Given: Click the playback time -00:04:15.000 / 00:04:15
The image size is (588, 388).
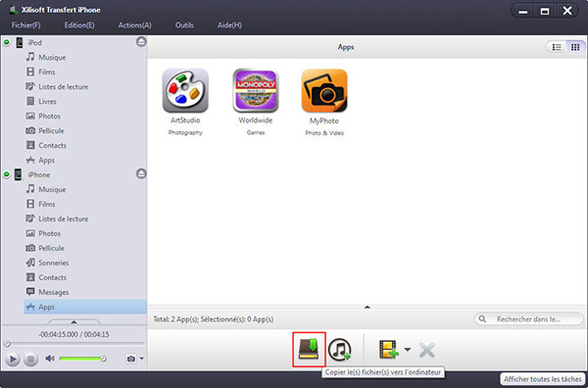Looking at the screenshot, I should coord(73,334).
